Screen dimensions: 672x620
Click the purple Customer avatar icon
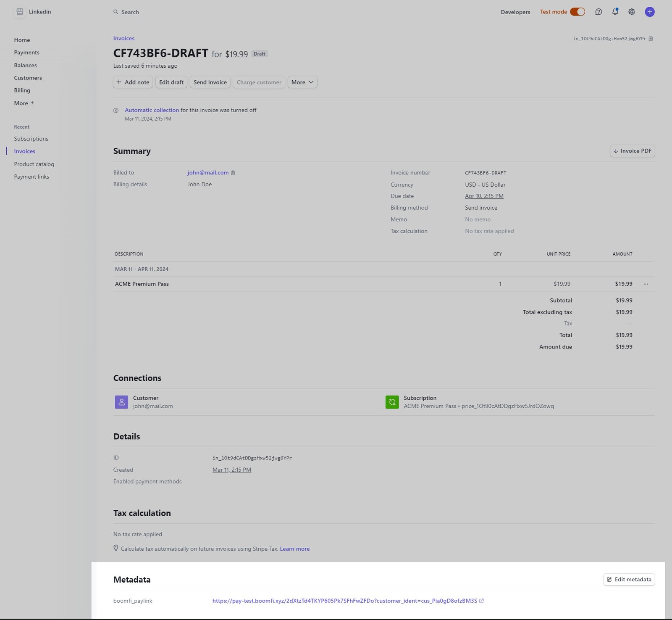(x=121, y=402)
